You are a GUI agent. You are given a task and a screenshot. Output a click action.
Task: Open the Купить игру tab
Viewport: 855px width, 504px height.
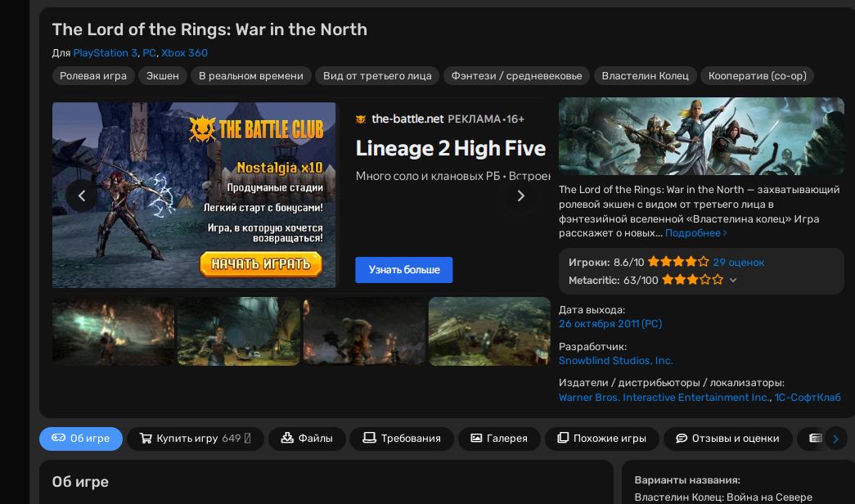tap(196, 439)
